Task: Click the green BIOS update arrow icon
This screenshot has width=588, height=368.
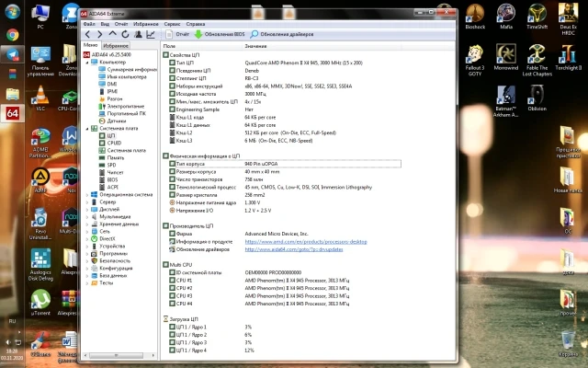Action: 199,34
